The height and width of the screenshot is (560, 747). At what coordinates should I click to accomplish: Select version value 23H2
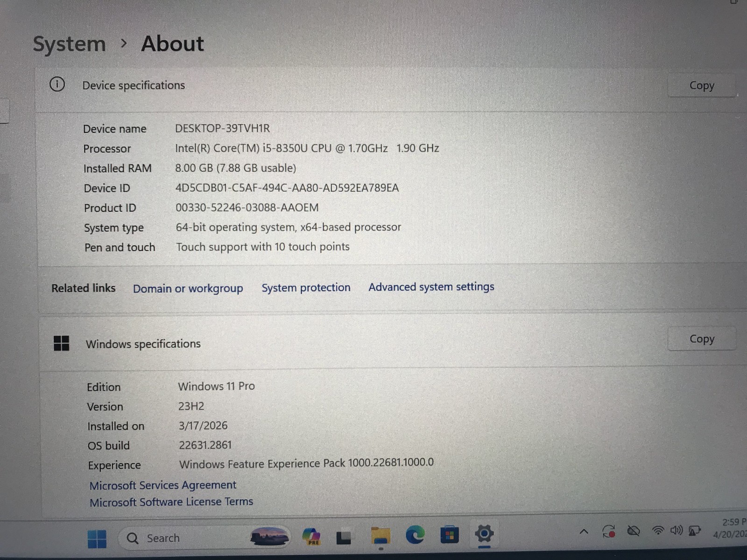click(191, 406)
